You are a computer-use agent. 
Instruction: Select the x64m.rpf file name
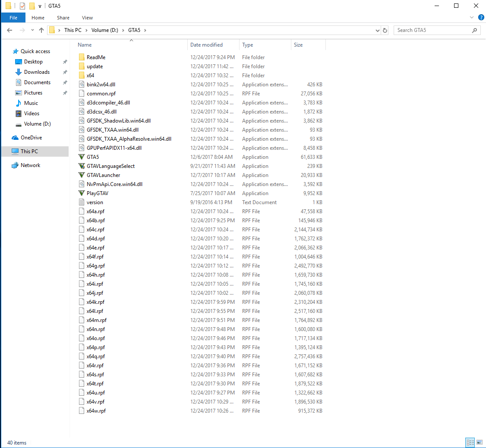[97, 320]
